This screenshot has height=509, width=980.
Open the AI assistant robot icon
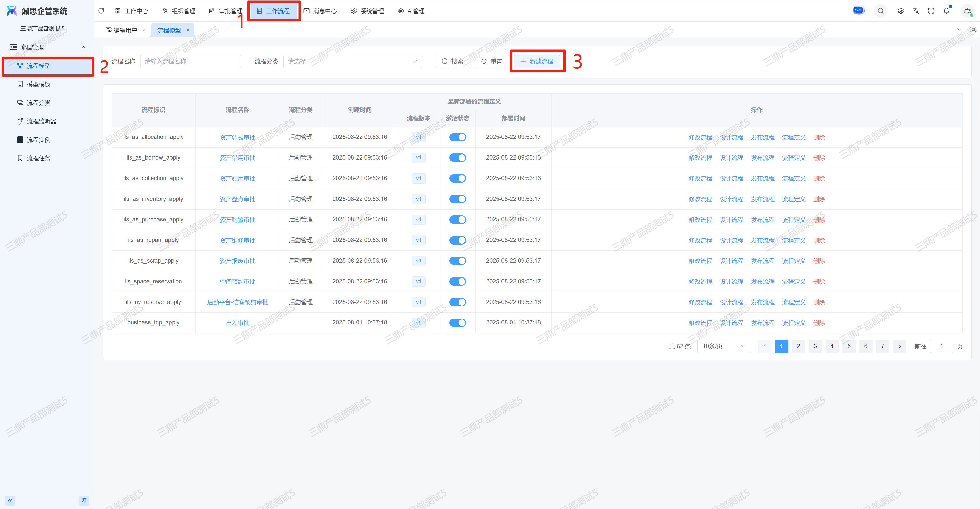pos(859,11)
